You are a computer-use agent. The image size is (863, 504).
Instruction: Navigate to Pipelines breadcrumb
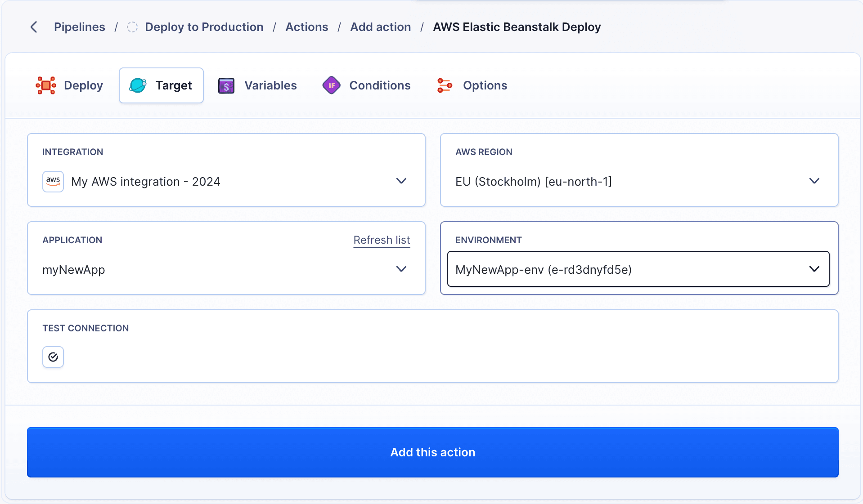[x=79, y=27]
